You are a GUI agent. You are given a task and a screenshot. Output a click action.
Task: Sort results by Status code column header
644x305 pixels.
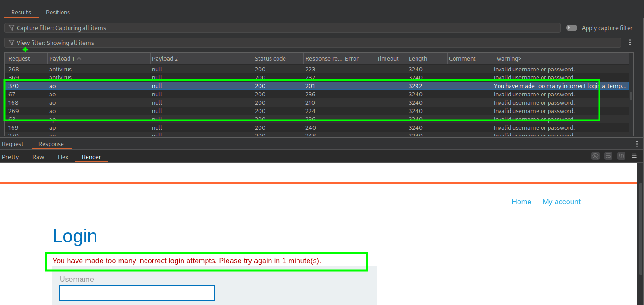[x=270, y=59]
